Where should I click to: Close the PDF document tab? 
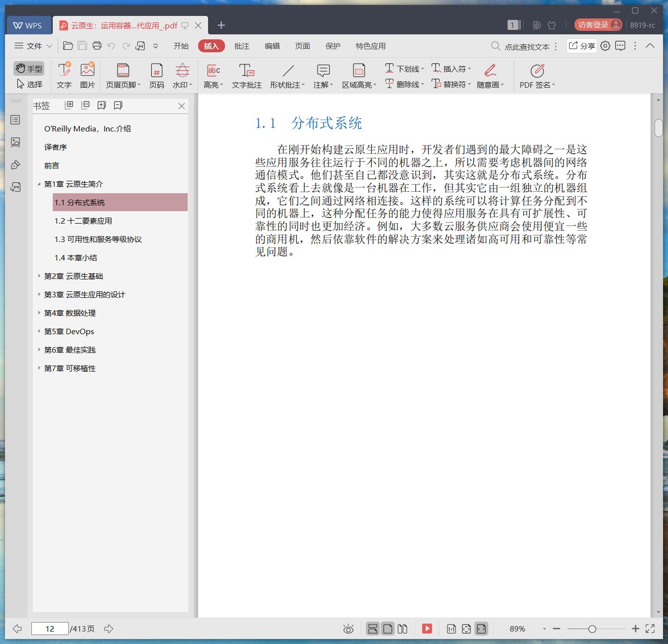(x=198, y=25)
